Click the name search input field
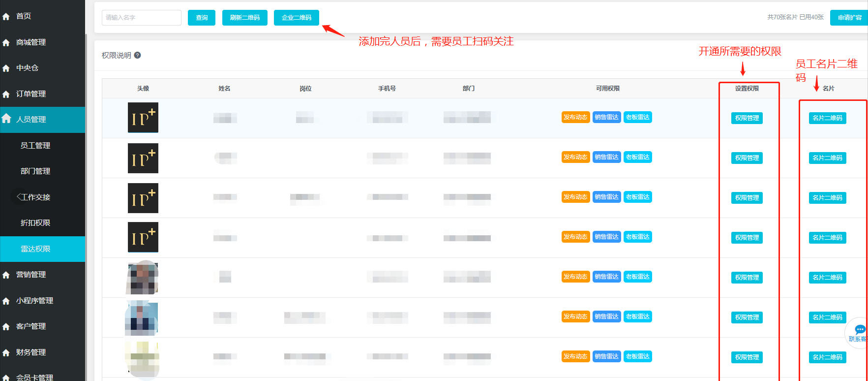 (142, 18)
